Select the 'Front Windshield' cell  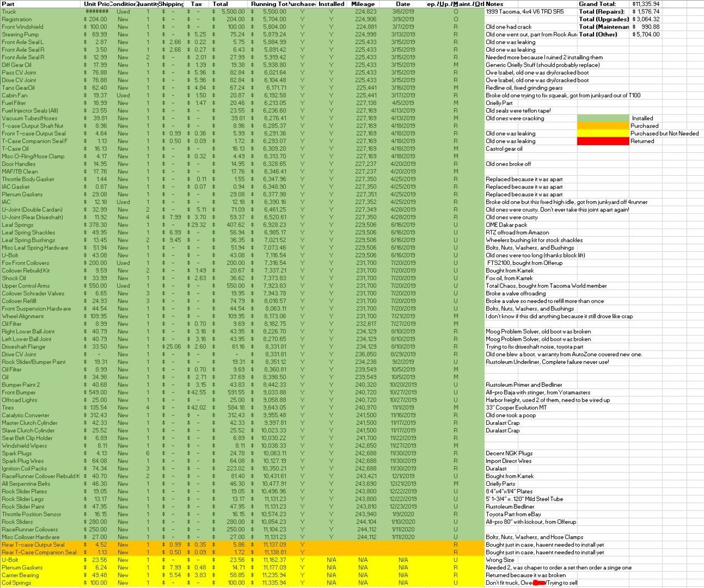pos(41,27)
